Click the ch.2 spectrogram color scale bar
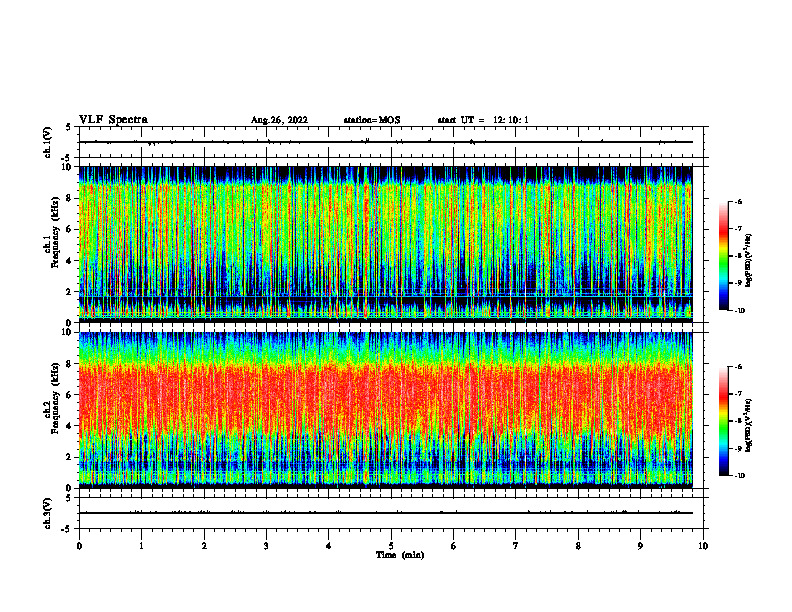Viewport: 792px width, 612px height. tap(723, 421)
